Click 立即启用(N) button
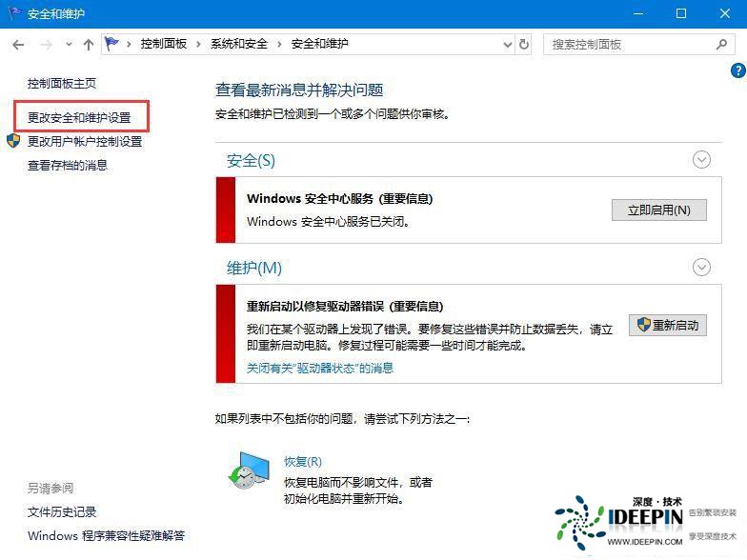The height and width of the screenshot is (560, 747). click(x=659, y=210)
